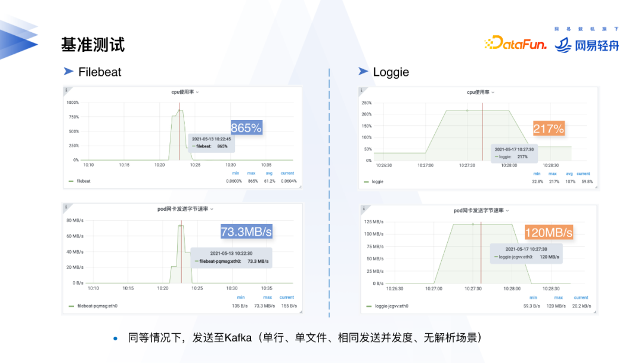Click info icon on Loggie cpu使用率 panel

coord(361,90)
